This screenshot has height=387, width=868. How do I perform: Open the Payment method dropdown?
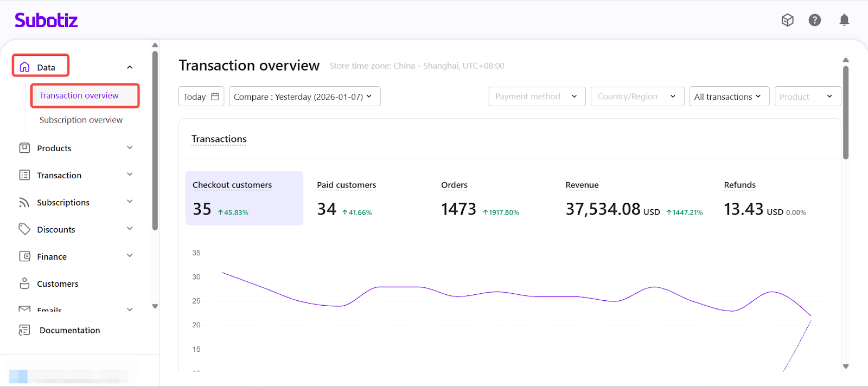click(x=537, y=96)
